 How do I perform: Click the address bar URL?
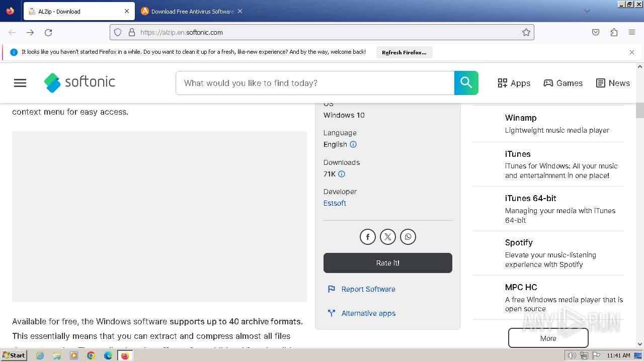point(182,32)
